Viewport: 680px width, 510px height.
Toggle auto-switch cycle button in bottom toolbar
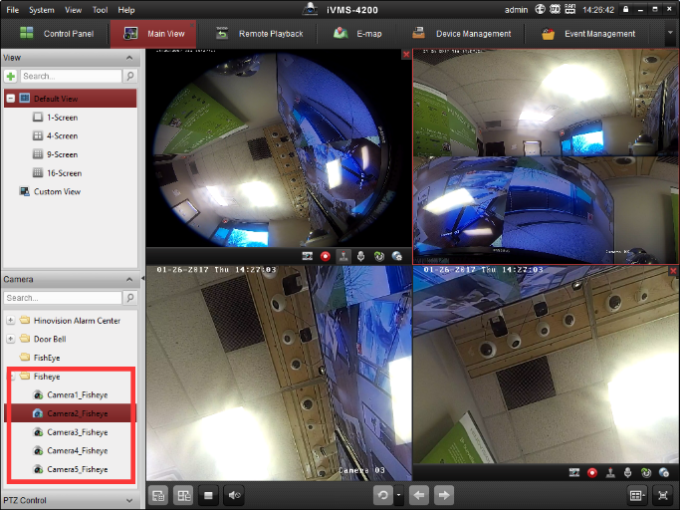point(381,495)
